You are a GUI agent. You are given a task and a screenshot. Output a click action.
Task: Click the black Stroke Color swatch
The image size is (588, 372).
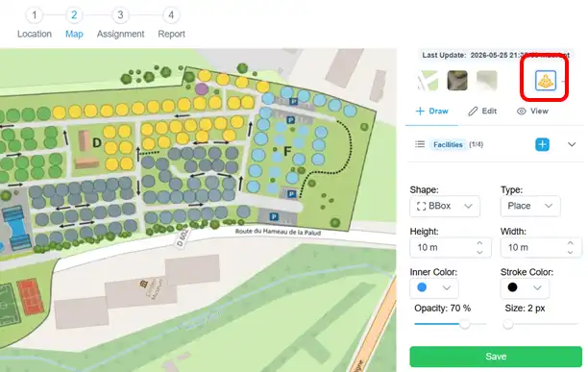[x=512, y=287]
